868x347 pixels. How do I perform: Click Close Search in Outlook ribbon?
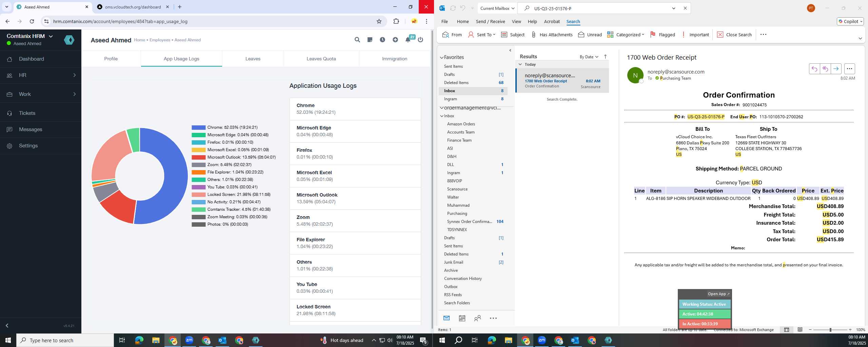734,35
